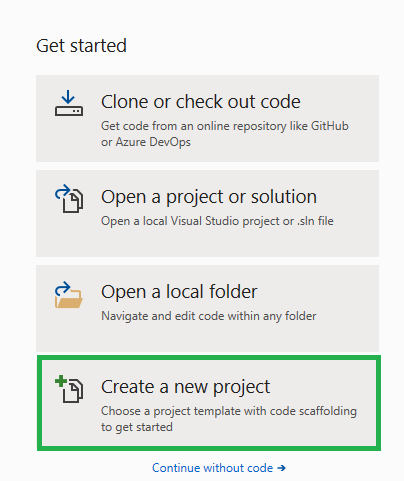404x481 pixels.
Task: Click the open project document icon
Action: pyautogui.click(x=69, y=199)
